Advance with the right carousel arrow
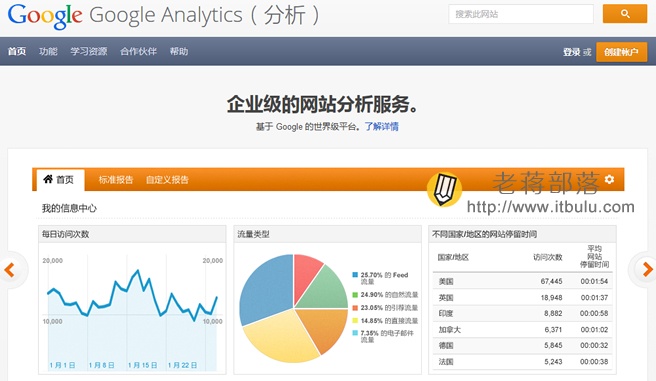The width and height of the screenshot is (656, 381). click(647, 269)
